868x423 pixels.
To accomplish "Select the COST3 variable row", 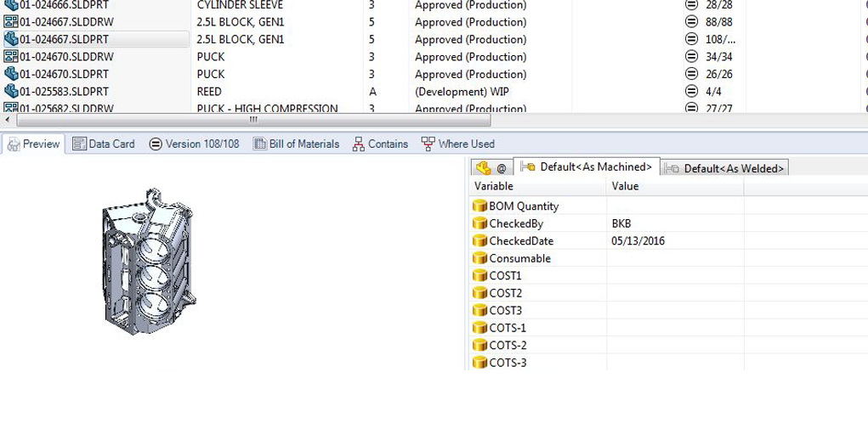I will pyautogui.click(x=669, y=310).
